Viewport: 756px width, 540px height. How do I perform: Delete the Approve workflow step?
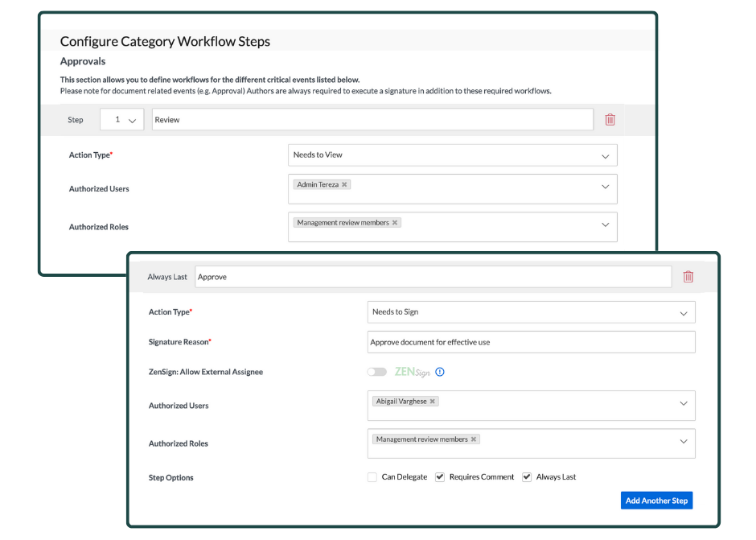pyautogui.click(x=688, y=276)
